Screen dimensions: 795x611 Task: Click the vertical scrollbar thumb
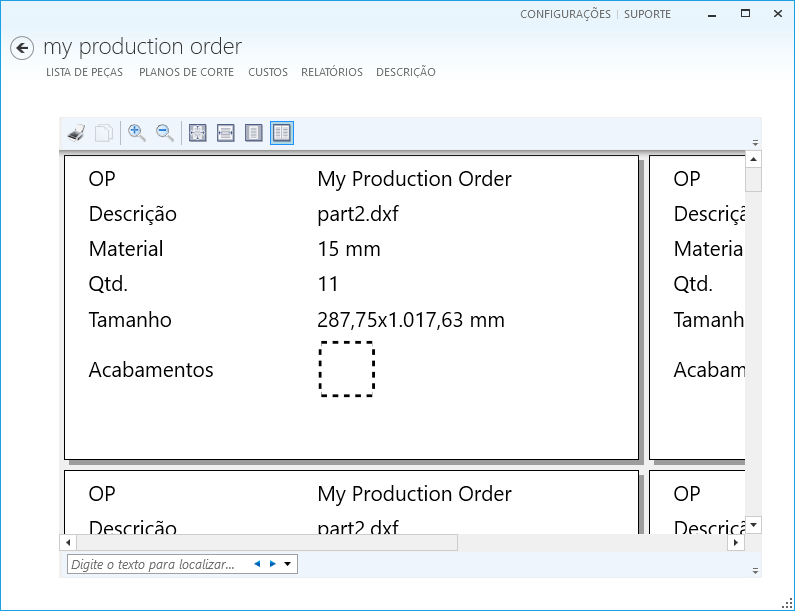pos(753,180)
